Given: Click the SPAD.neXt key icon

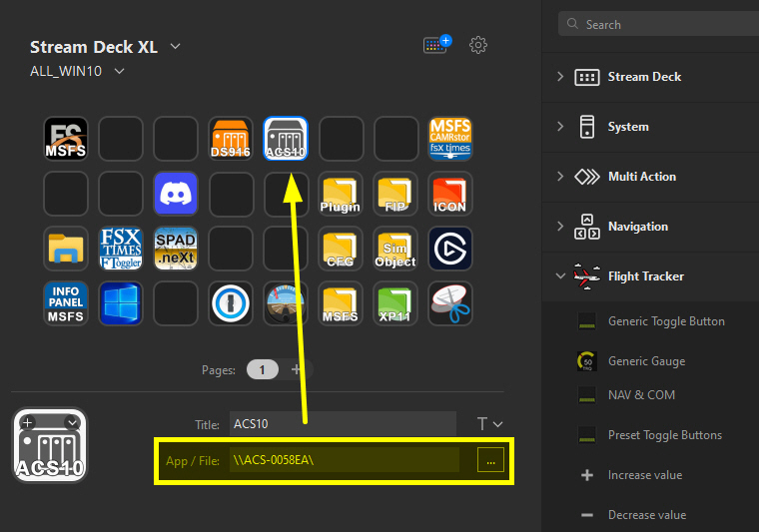Looking at the screenshot, I should coord(176,249).
